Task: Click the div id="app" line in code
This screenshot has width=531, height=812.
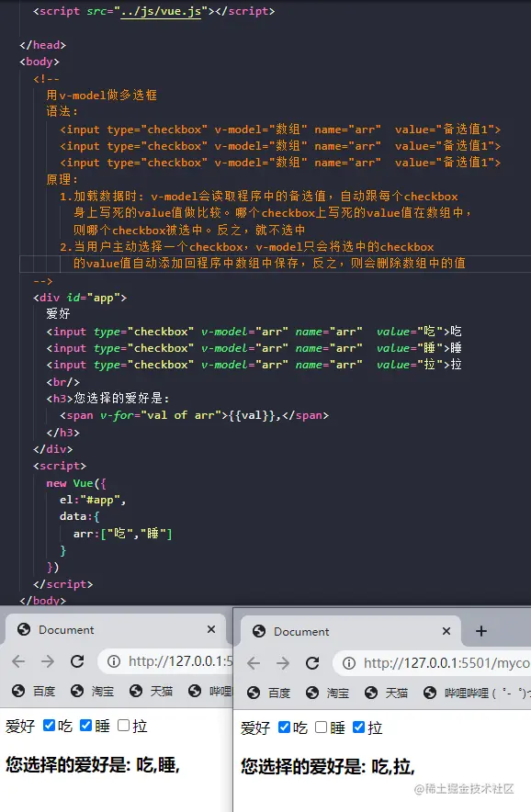Action: click(80, 298)
